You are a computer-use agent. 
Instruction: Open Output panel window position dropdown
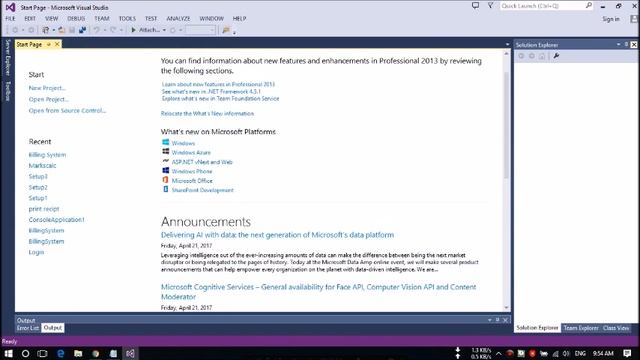coord(489,320)
